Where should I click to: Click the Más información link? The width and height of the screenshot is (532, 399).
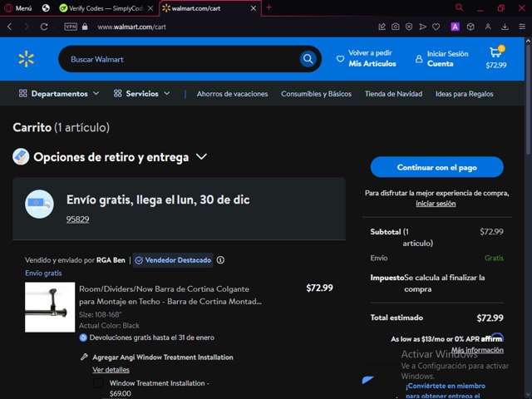click(477, 350)
